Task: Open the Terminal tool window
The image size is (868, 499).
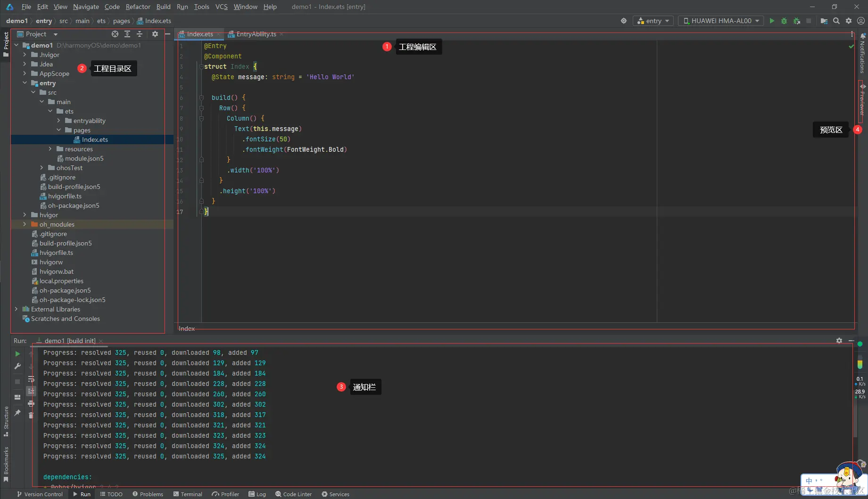Action: tap(188, 494)
